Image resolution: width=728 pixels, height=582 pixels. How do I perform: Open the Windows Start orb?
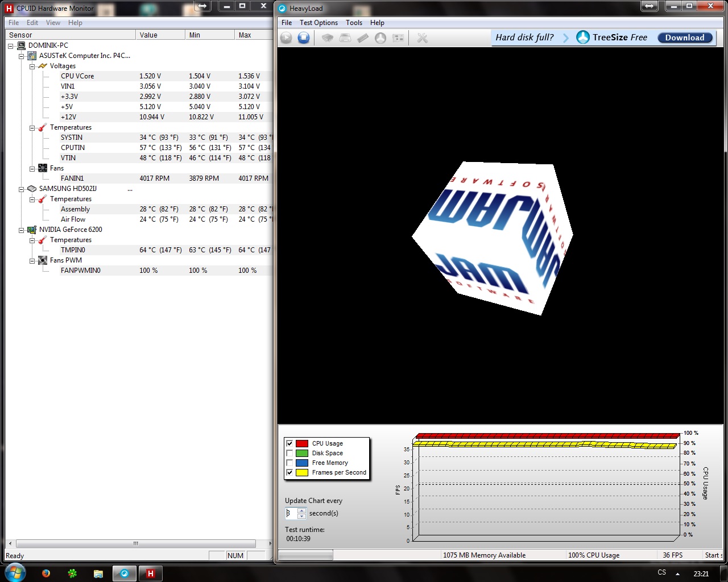[x=15, y=573]
